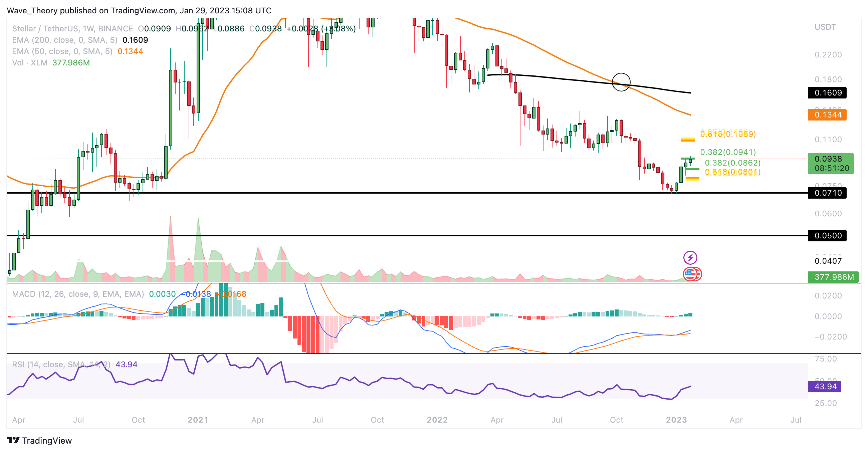
Task: Click the 0.382(0.0941) Fibonacci level label
Action: pyautogui.click(x=728, y=152)
